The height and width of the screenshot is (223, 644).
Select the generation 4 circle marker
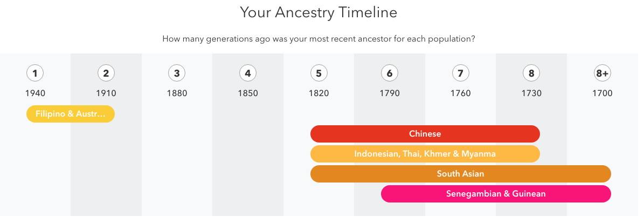pyautogui.click(x=248, y=73)
